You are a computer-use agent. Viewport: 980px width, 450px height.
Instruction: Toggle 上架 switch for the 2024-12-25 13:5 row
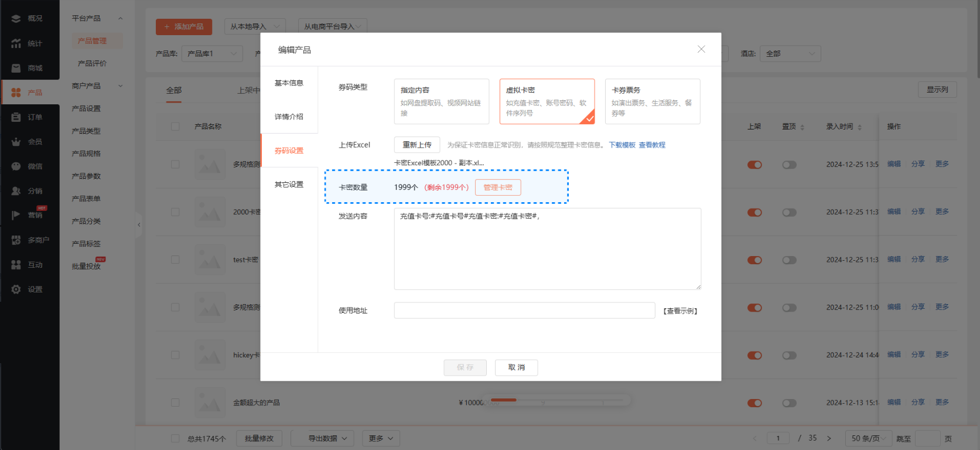(754, 165)
